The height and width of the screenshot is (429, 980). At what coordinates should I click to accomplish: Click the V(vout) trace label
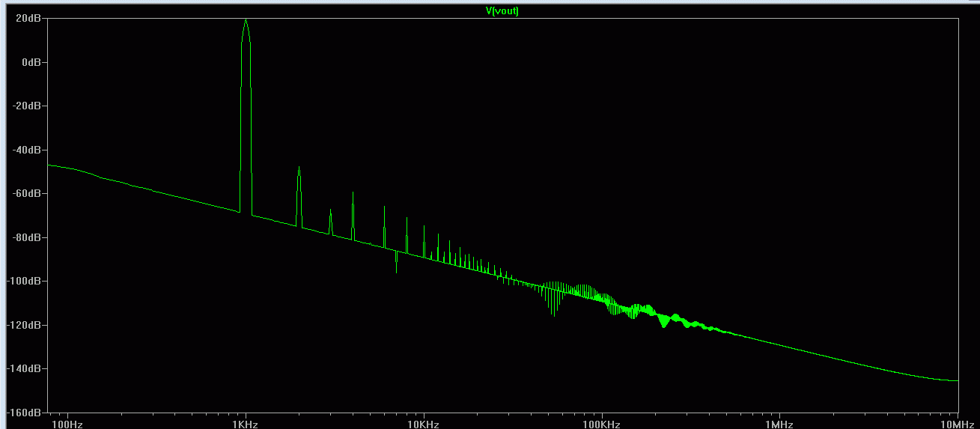502,11
